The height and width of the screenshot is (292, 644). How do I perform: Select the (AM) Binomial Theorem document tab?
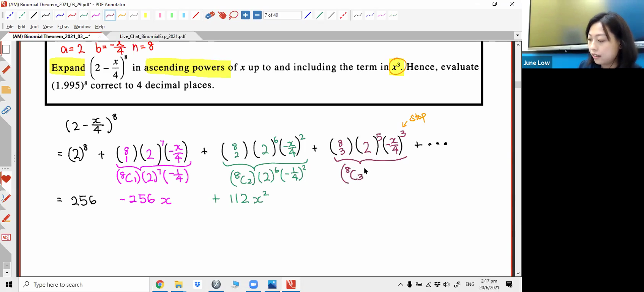pos(51,36)
